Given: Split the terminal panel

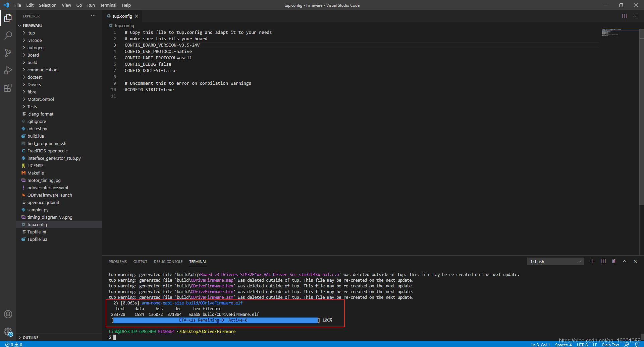Looking at the screenshot, I should 603,261.
